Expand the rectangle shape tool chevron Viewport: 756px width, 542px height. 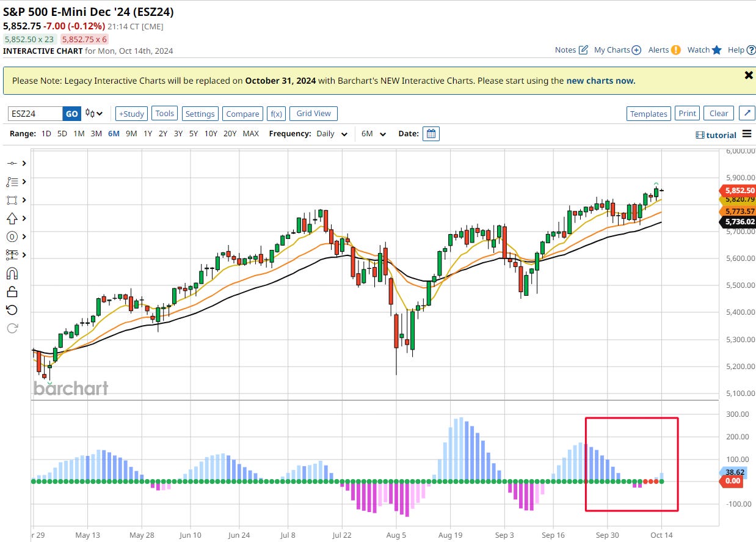point(24,200)
